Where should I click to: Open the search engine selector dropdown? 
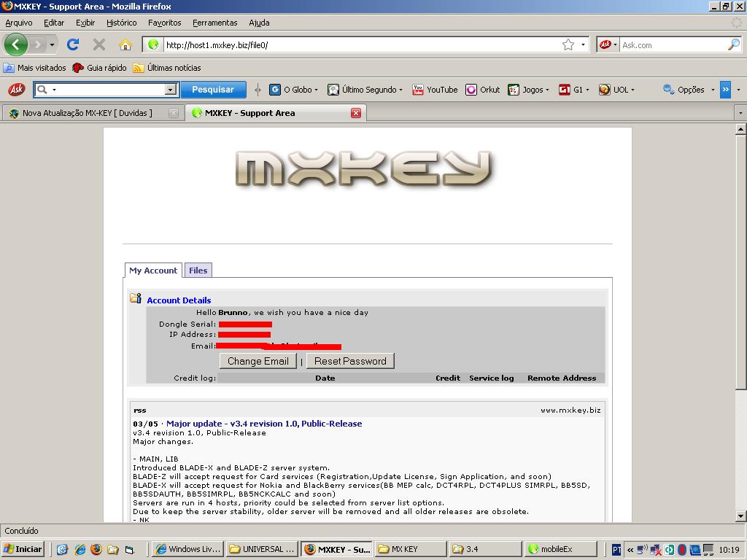tap(608, 44)
